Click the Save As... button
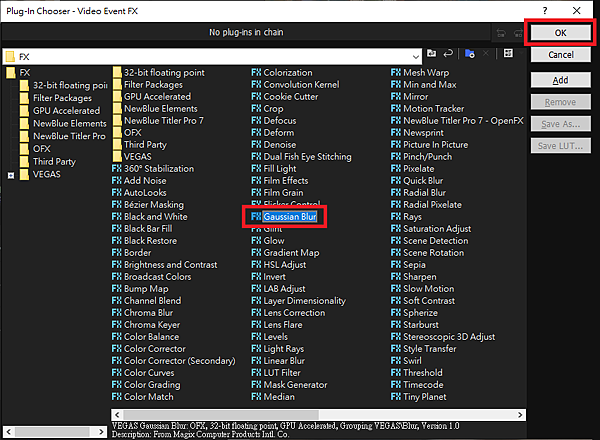Screen dimensions: 600x440 [561, 124]
